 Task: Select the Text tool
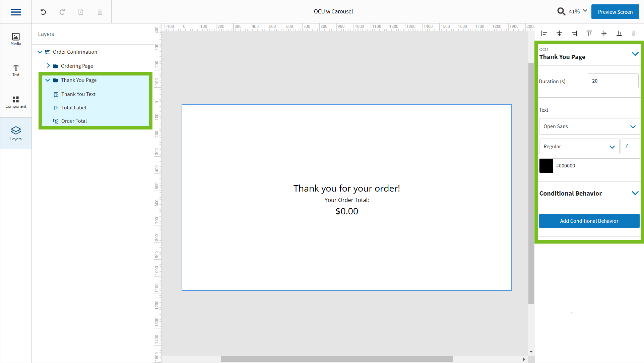pyautogui.click(x=15, y=70)
